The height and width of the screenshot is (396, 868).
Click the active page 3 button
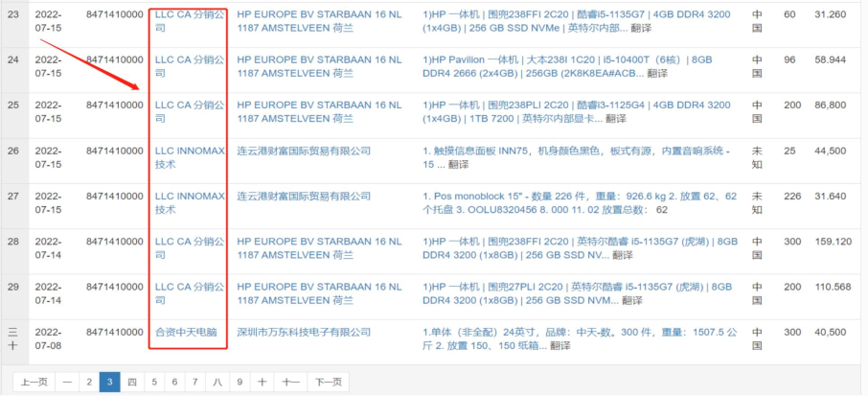[x=109, y=382]
